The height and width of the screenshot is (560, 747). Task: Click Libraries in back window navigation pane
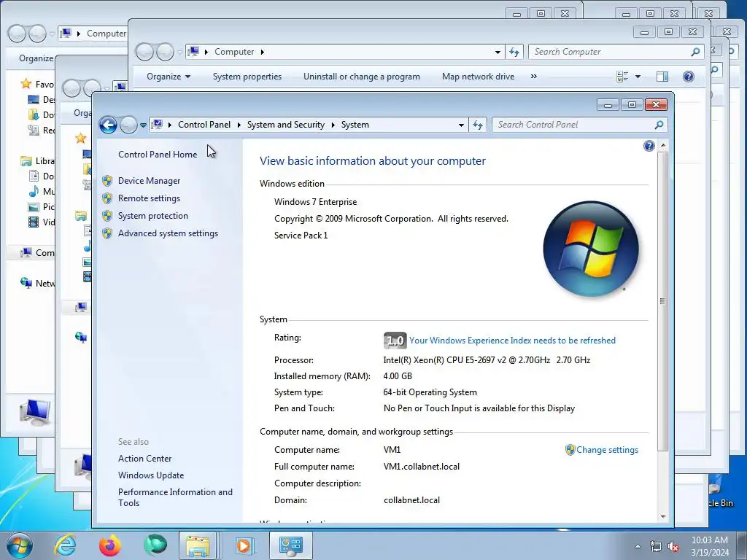(37, 161)
